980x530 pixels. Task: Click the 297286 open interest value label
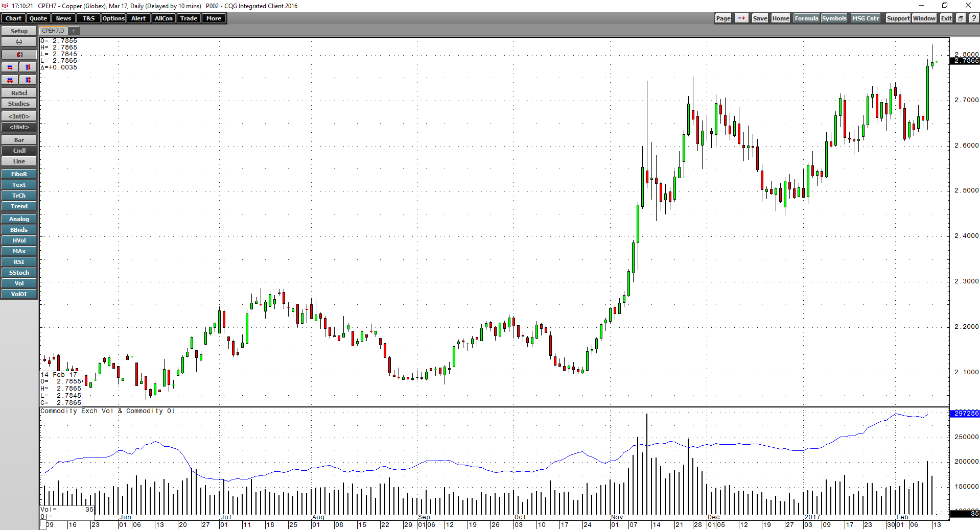tap(965, 414)
